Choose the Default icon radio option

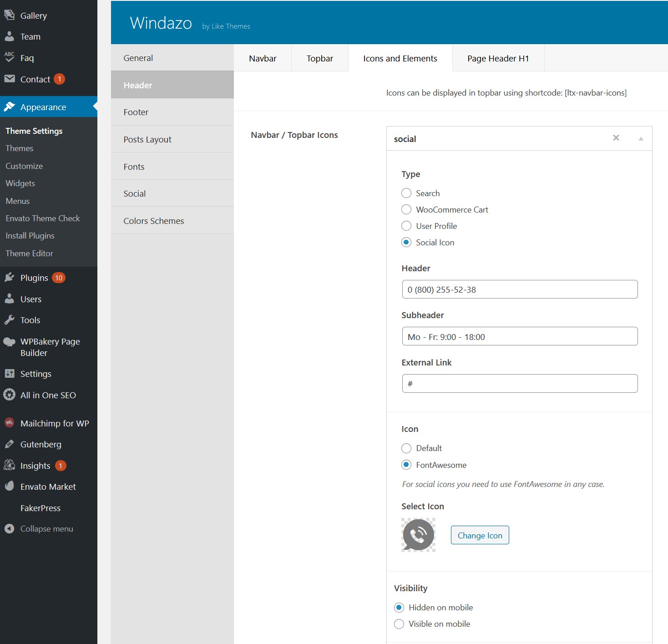[406, 448]
